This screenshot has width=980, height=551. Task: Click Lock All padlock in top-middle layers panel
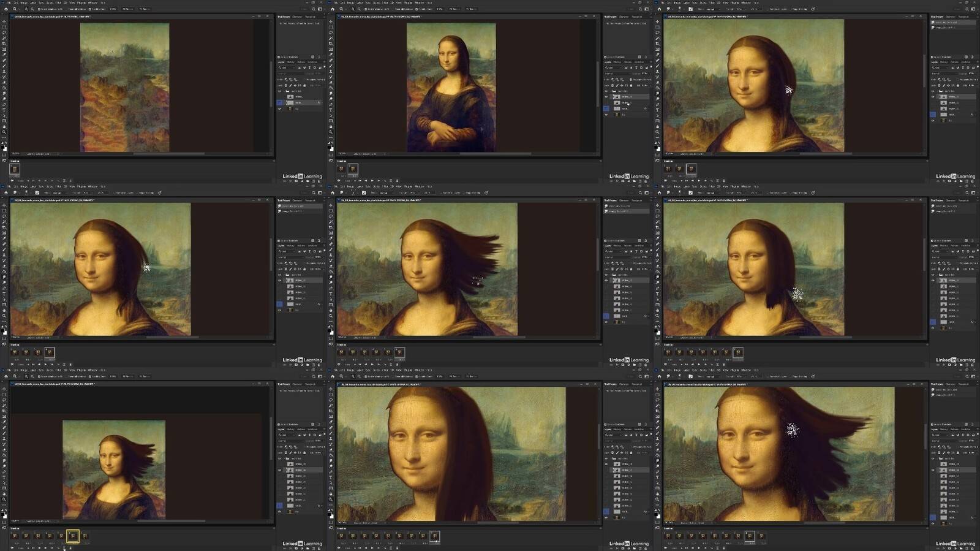(x=631, y=85)
